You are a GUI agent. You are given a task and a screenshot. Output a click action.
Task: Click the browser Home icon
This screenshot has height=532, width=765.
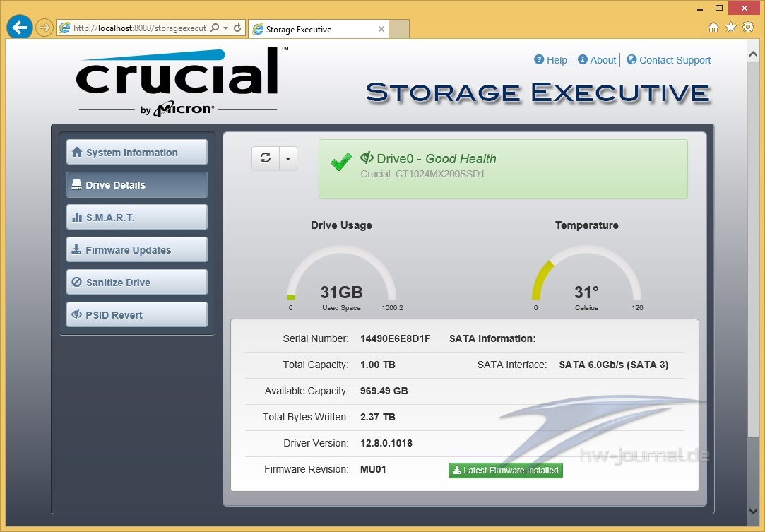pyautogui.click(x=713, y=28)
